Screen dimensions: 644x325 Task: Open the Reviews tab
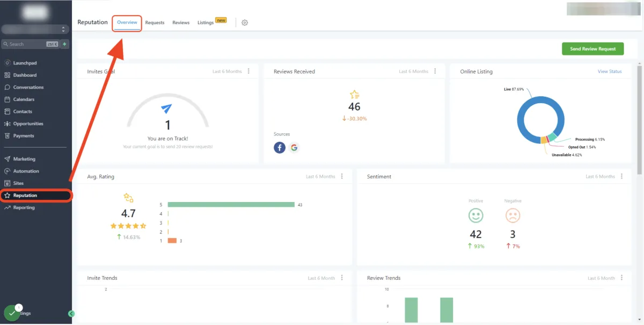coord(181,23)
